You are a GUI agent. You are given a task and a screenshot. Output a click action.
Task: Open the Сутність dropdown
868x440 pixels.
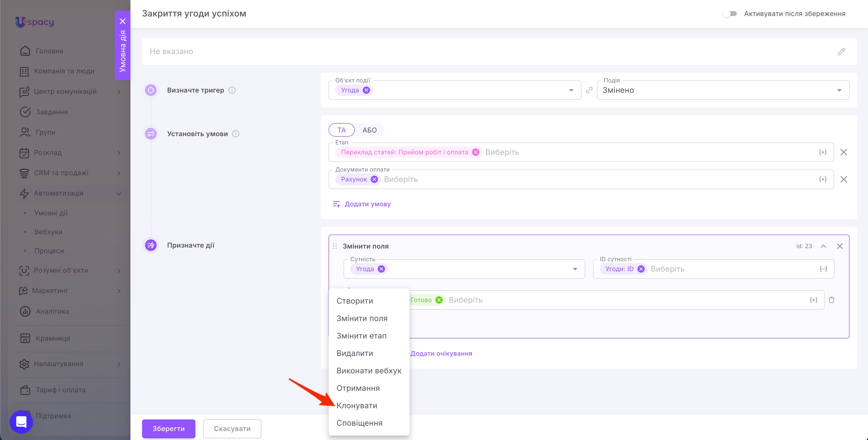pyautogui.click(x=575, y=269)
